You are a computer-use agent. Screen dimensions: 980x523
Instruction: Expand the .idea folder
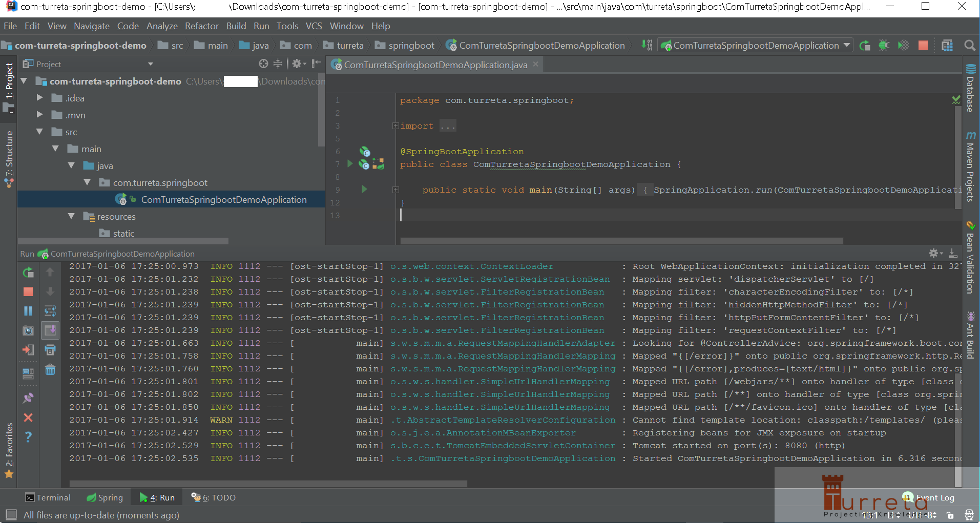coord(39,97)
